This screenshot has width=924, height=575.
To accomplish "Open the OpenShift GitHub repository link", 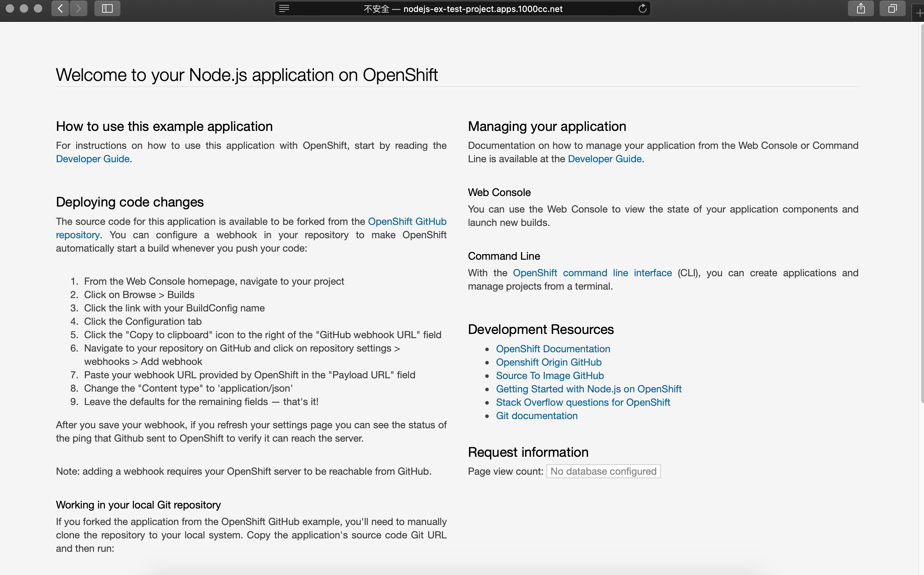I will (x=407, y=221).
